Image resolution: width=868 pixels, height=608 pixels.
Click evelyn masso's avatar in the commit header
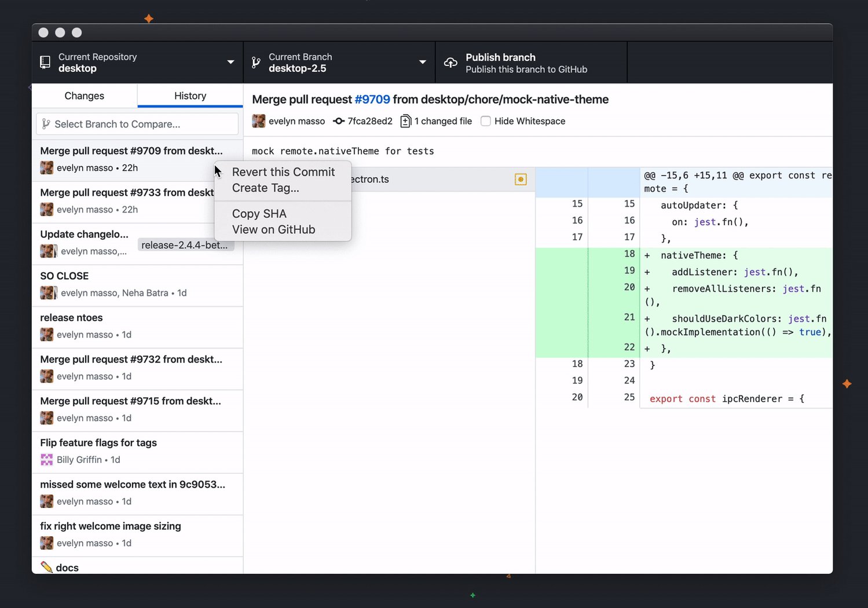[258, 120]
